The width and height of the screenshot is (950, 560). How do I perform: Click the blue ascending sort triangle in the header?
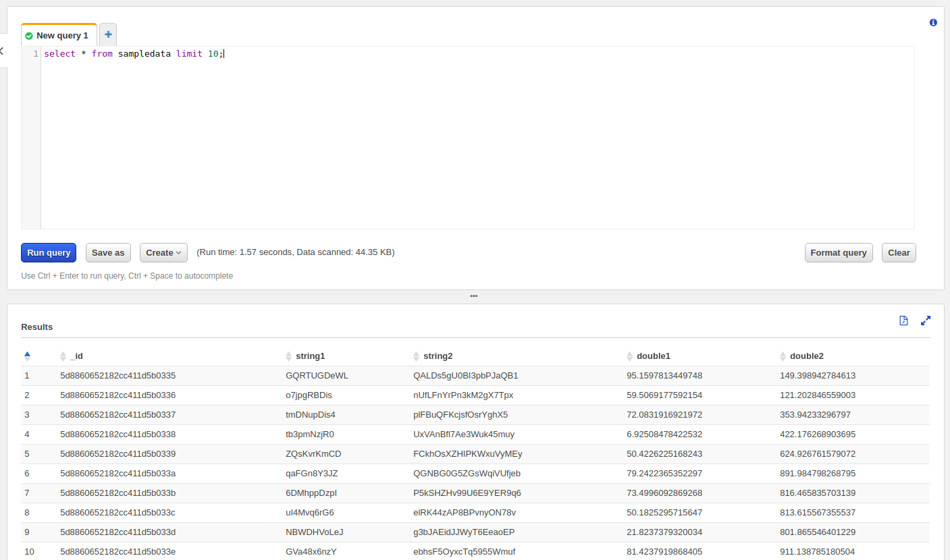[x=27, y=354]
